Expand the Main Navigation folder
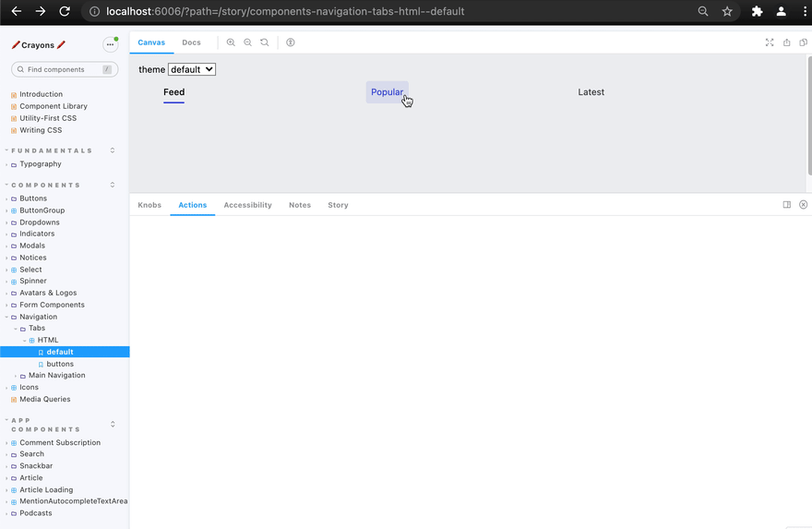The height and width of the screenshot is (529, 812). pyautogui.click(x=57, y=375)
